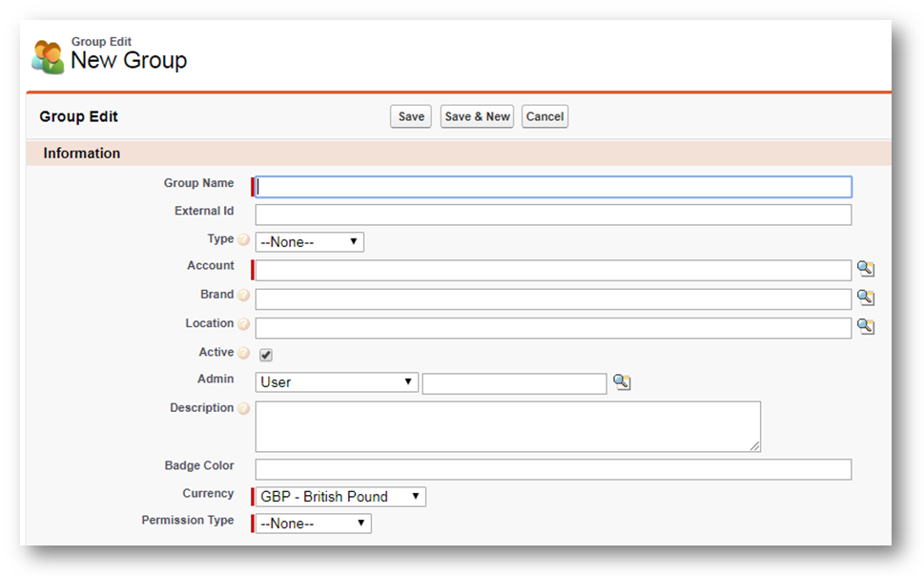Click the Badge Color input field
The image size is (924, 576).
[553, 469]
